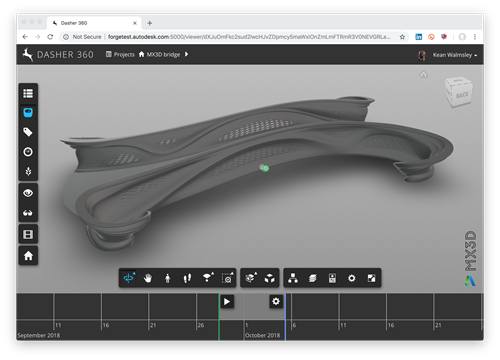
Task: Select the Orbit tool
Action: [129, 278]
